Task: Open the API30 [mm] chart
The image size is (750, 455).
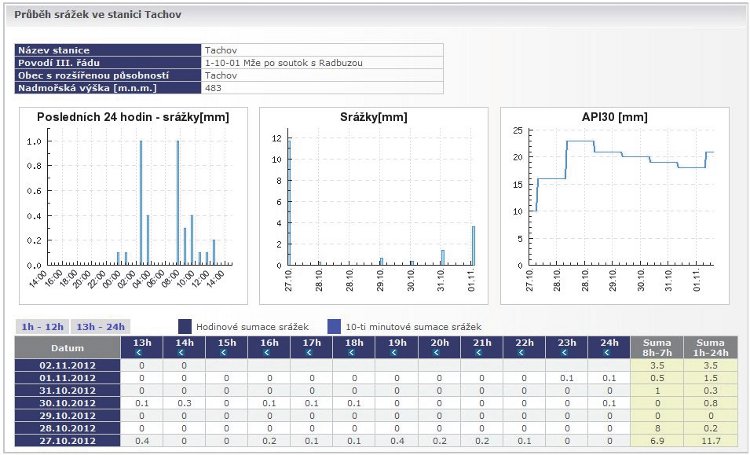Action: (x=614, y=205)
